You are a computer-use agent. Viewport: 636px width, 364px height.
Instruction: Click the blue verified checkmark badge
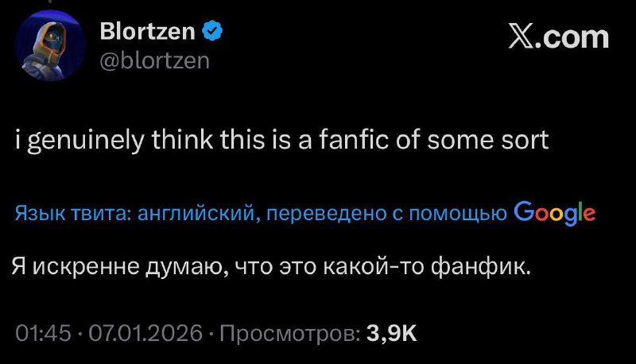212,32
